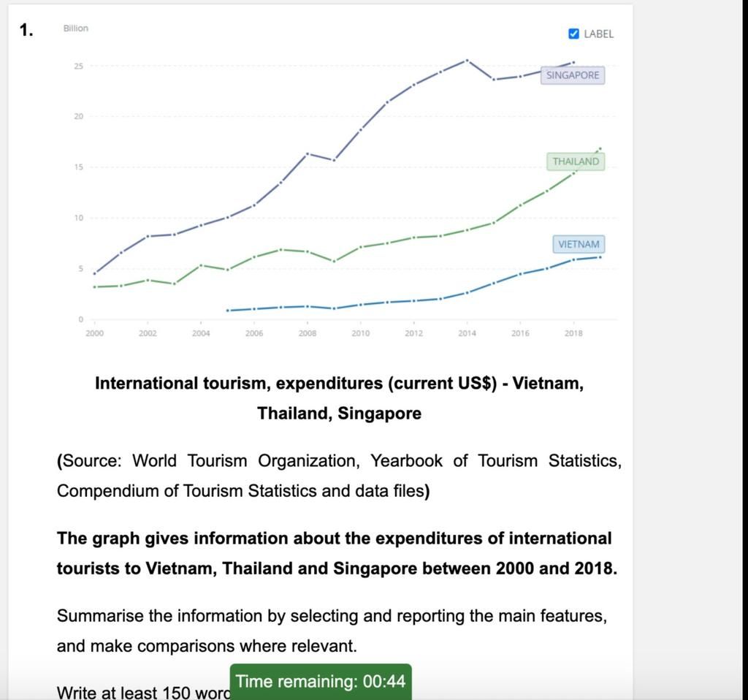
Task: Click the SINGAPORE series label
Action: tap(573, 75)
